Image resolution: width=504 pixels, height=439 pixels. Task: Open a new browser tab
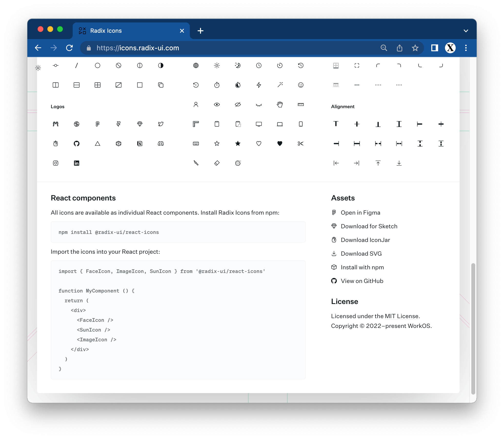(201, 31)
